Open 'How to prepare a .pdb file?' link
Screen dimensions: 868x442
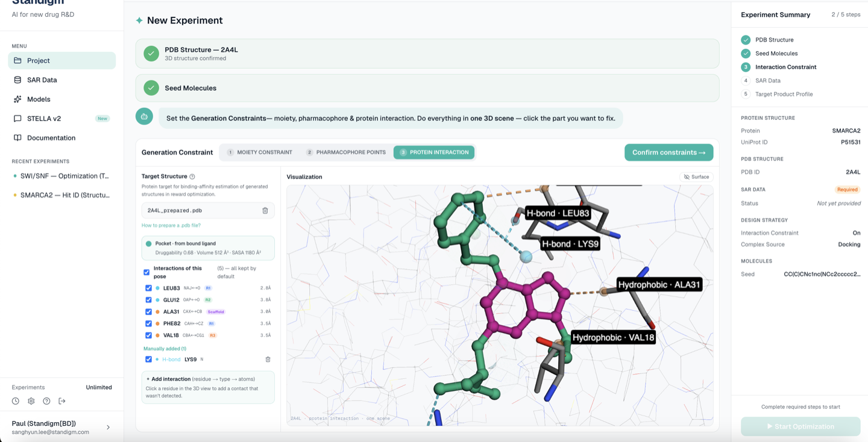tap(172, 225)
